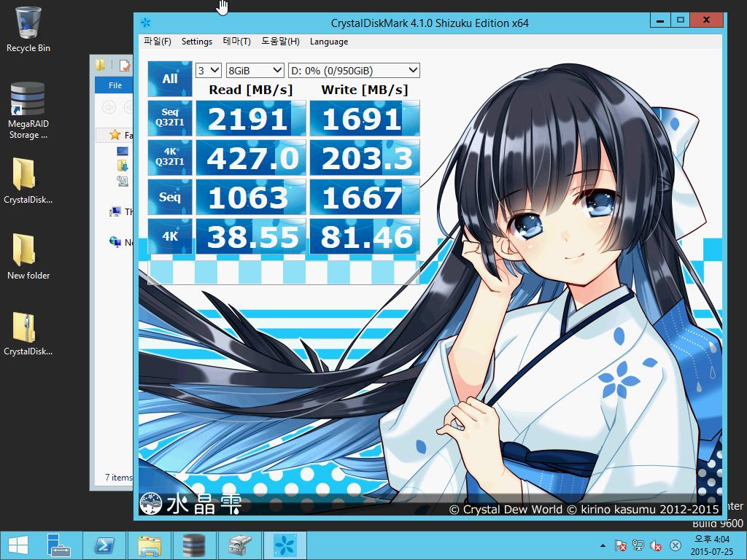Run all benchmarks with the All button
747x560 pixels.
point(169,79)
